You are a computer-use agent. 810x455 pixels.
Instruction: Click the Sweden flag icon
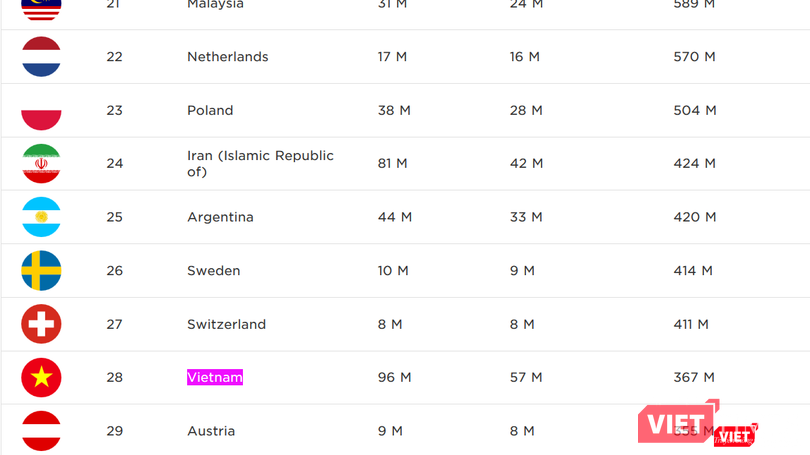pos(42,271)
